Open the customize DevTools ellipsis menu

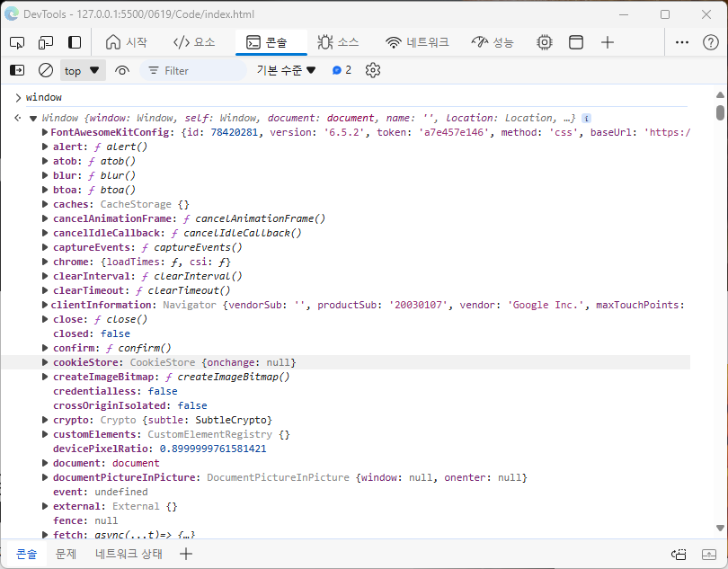click(682, 43)
